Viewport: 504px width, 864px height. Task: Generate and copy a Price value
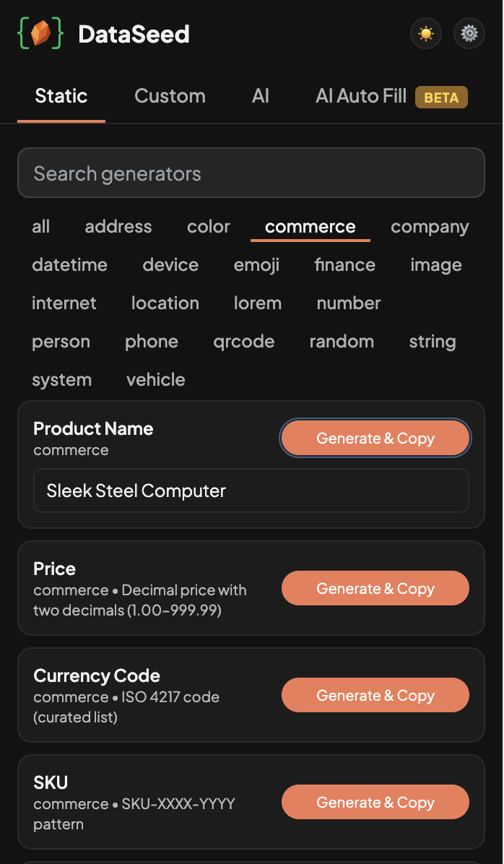click(375, 588)
